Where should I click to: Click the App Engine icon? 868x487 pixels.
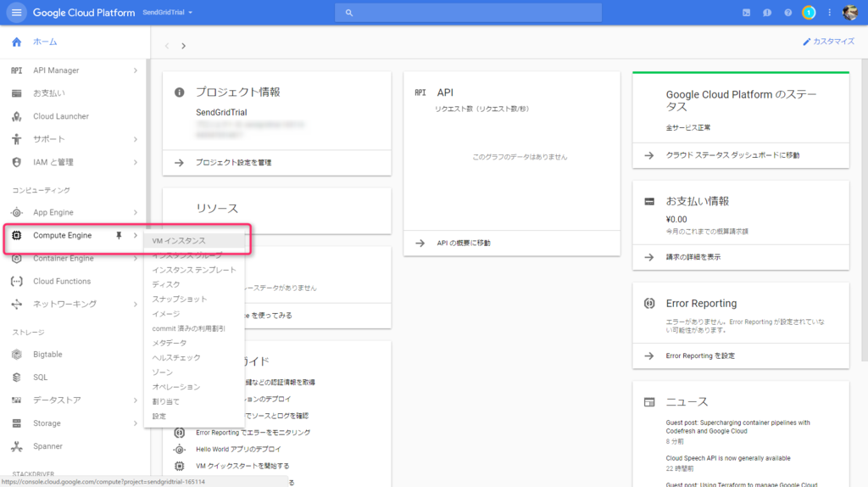tap(17, 212)
